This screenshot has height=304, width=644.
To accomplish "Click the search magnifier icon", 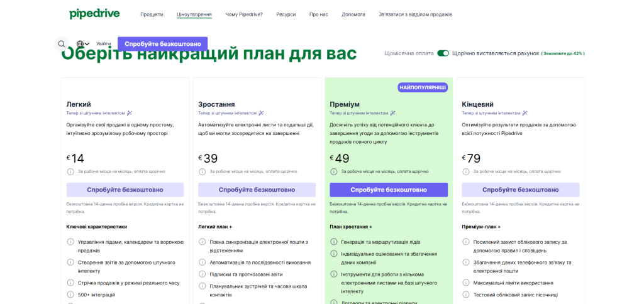I will point(62,44).
